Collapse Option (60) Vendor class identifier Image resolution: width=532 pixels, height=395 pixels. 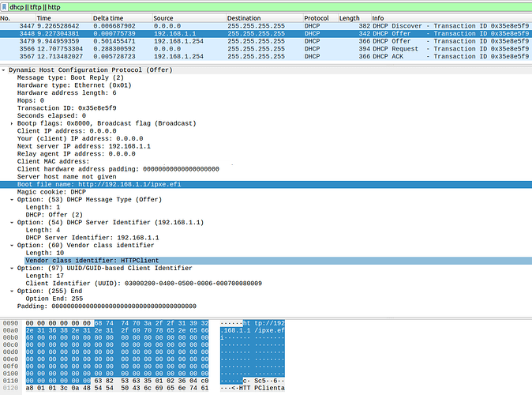coord(12,245)
